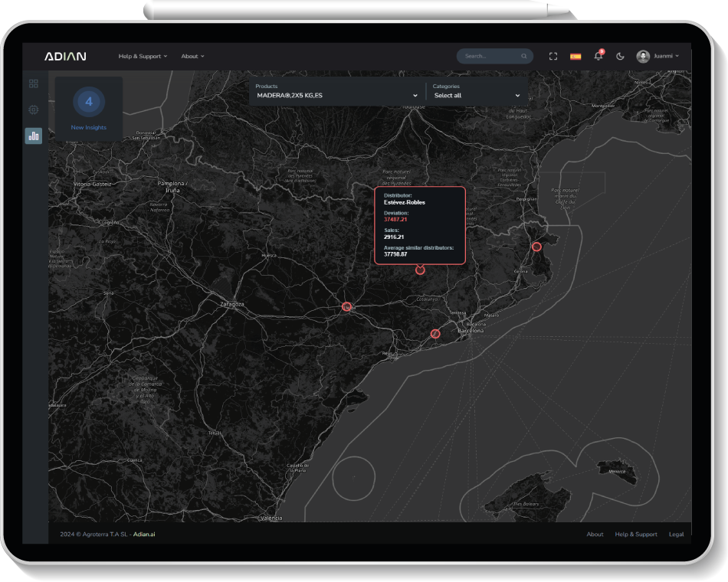The height and width of the screenshot is (582, 728).
Task: Click the Huesca map label
Action: tap(269, 255)
